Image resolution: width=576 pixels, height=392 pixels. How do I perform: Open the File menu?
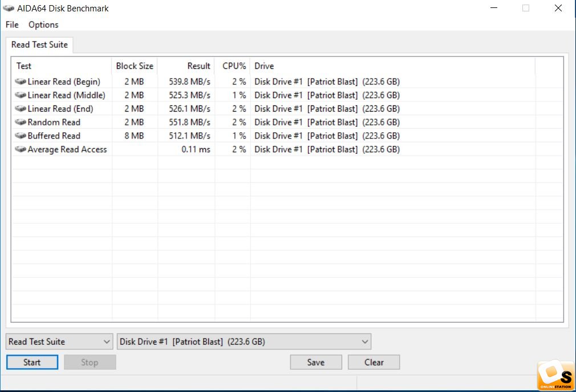point(12,24)
